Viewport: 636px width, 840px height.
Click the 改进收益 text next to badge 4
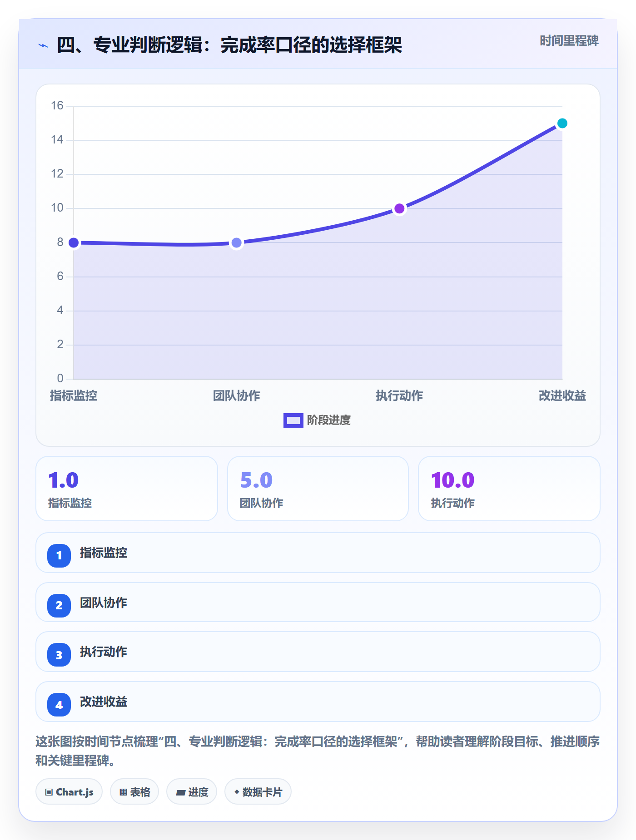pyautogui.click(x=104, y=702)
